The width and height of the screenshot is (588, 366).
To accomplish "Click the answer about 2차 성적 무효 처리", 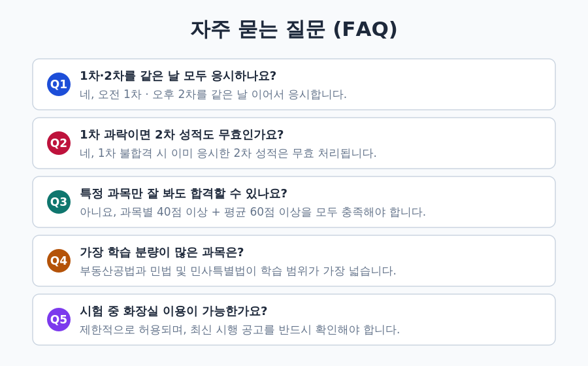I will tap(228, 154).
